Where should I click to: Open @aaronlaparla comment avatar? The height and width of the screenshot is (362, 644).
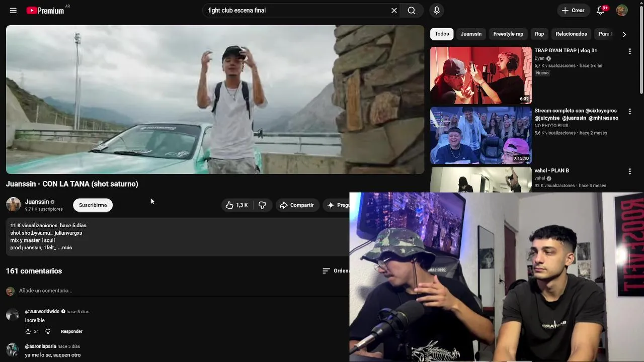tap(13, 350)
